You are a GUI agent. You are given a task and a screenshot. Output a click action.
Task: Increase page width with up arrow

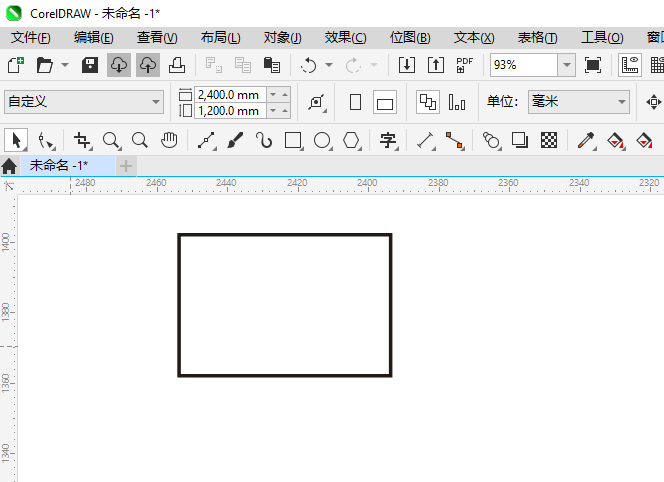pyautogui.click(x=285, y=94)
